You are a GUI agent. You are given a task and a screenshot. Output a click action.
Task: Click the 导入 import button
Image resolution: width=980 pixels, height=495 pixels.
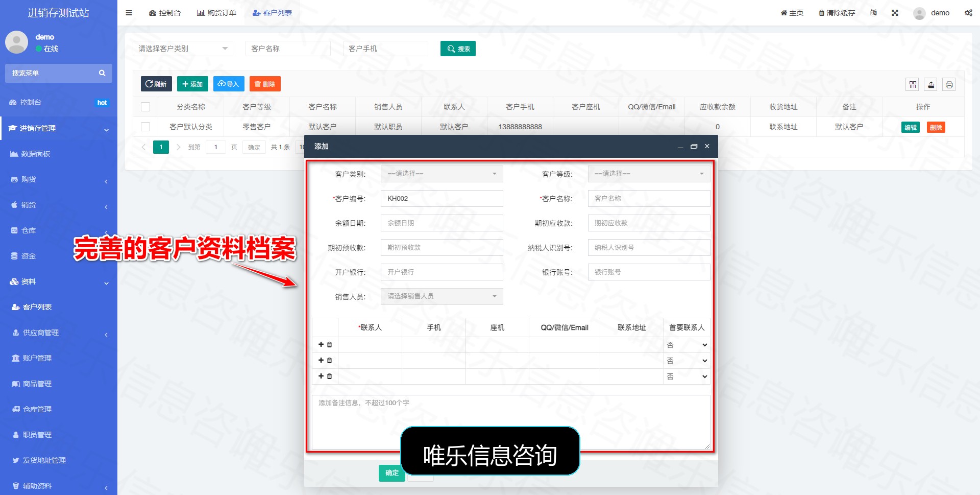pyautogui.click(x=229, y=84)
